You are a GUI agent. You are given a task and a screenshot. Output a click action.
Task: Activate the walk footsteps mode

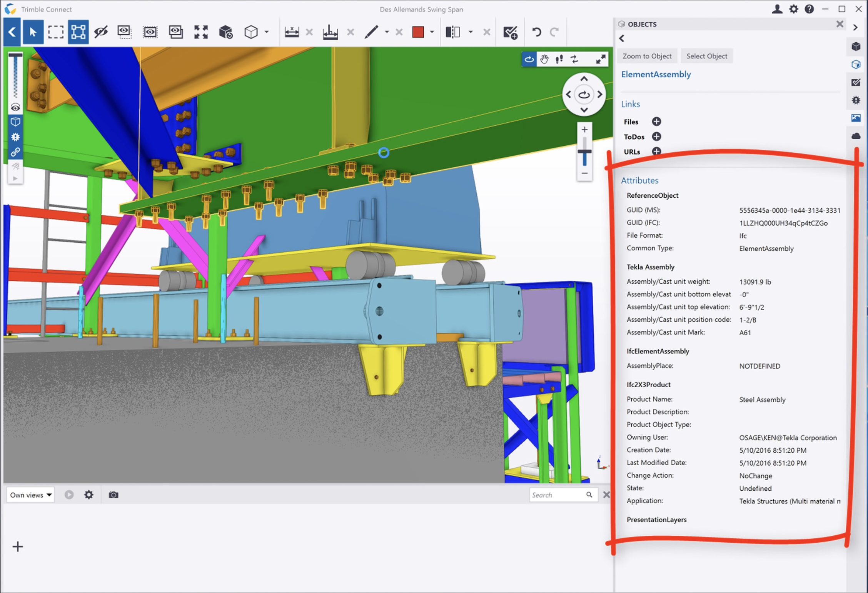(x=559, y=59)
